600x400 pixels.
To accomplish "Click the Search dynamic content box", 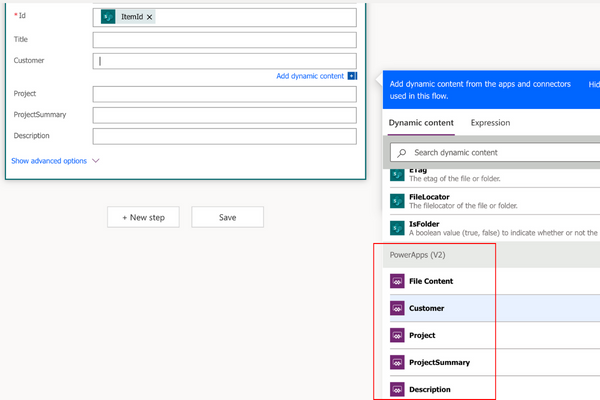I will [x=495, y=153].
